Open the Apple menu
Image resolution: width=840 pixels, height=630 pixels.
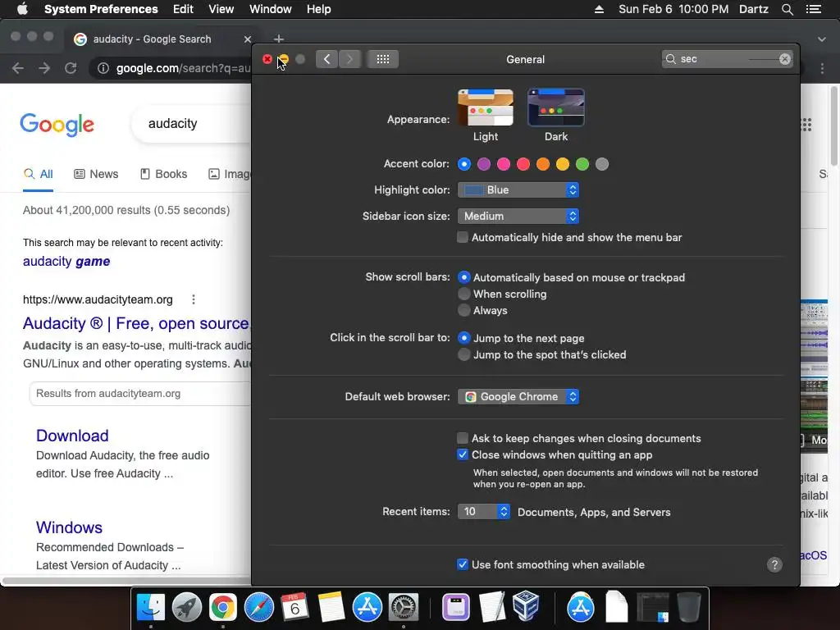[x=22, y=9]
